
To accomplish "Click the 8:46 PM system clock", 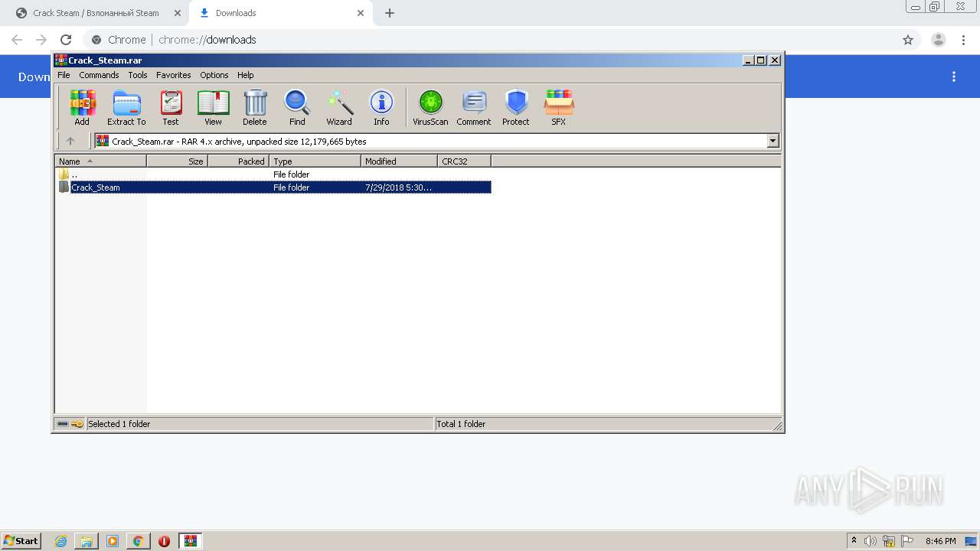I will coord(940,541).
